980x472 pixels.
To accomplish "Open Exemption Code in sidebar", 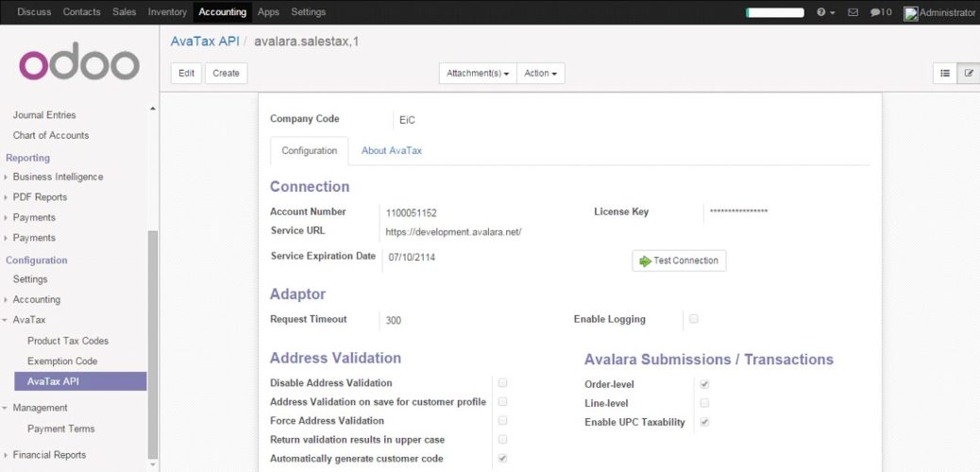I will tap(62, 361).
